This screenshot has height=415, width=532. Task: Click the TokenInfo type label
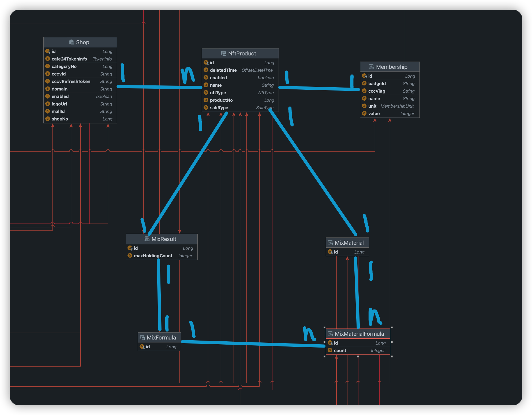(x=102, y=59)
